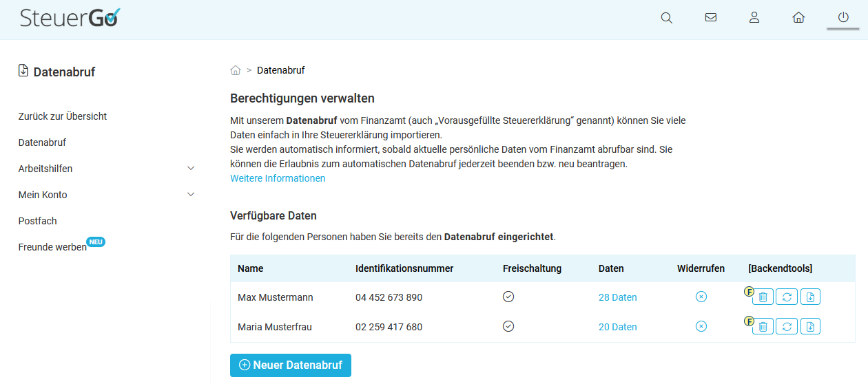Click trash icon for Maria Musterfrau
The image size is (868, 384).
click(763, 326)
